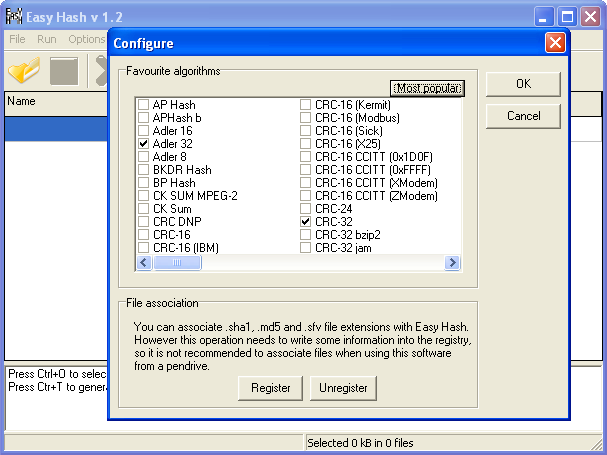Click the Unregister button
Viewport: 607px width, 455px height.
[x=343, y=388]
